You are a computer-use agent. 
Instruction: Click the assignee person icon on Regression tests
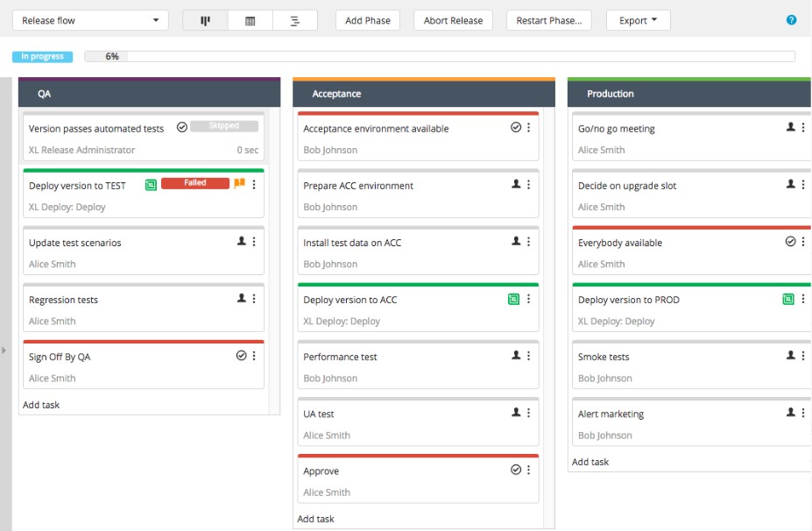coord(242,299)
